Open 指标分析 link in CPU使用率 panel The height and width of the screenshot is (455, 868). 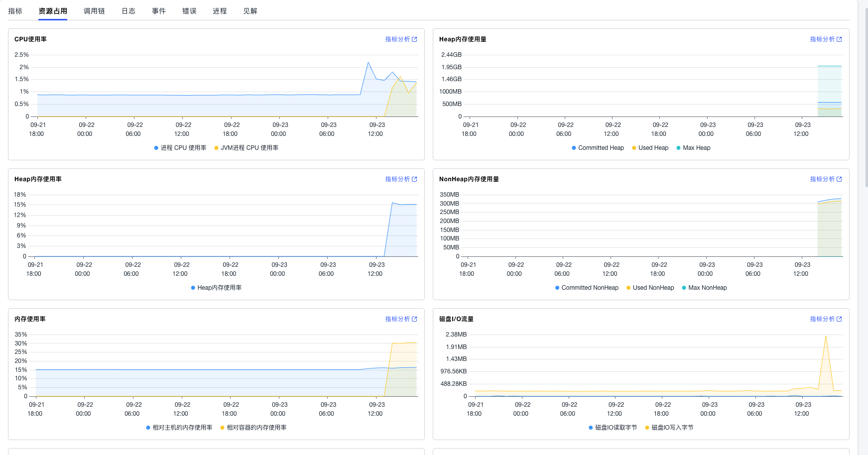tap(397, 39)
